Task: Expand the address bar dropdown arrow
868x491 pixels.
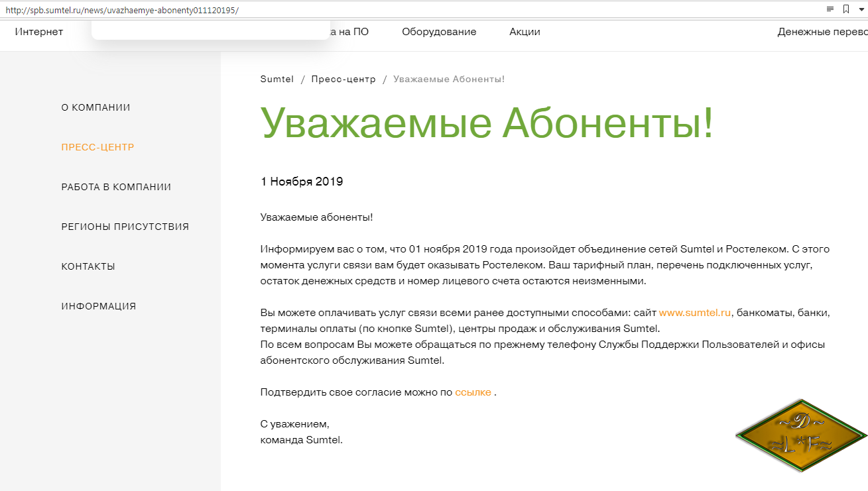Action: (x=861, y=9)
